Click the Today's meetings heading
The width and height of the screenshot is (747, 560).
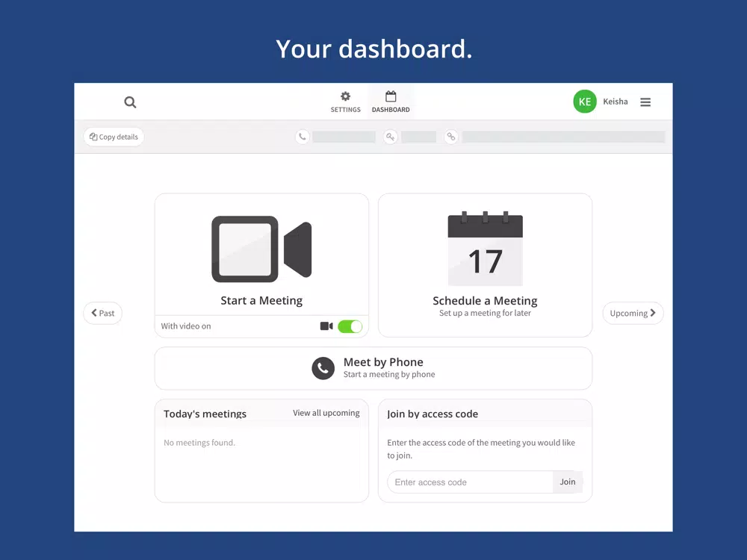coord(205,414)
